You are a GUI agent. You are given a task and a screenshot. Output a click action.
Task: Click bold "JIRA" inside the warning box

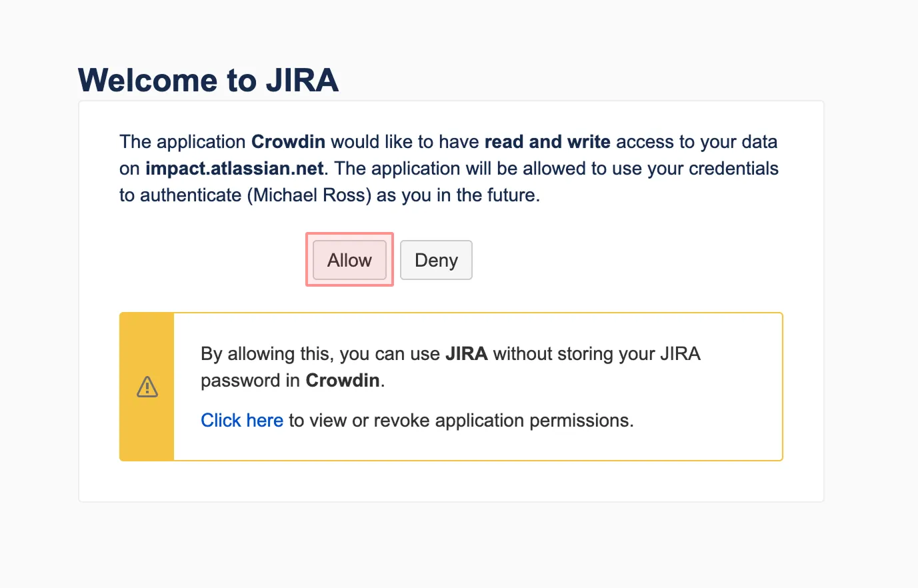click(x=467, y=354)
